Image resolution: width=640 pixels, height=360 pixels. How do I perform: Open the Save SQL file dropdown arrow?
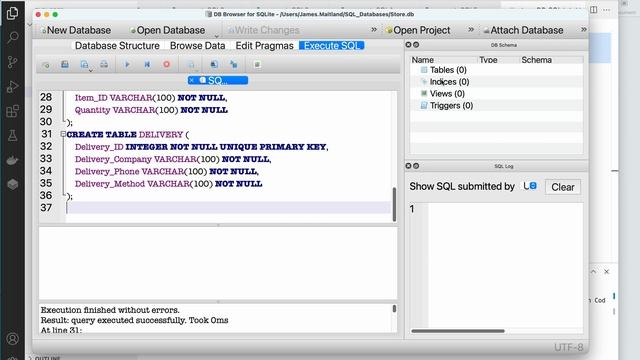click(91, 70)
